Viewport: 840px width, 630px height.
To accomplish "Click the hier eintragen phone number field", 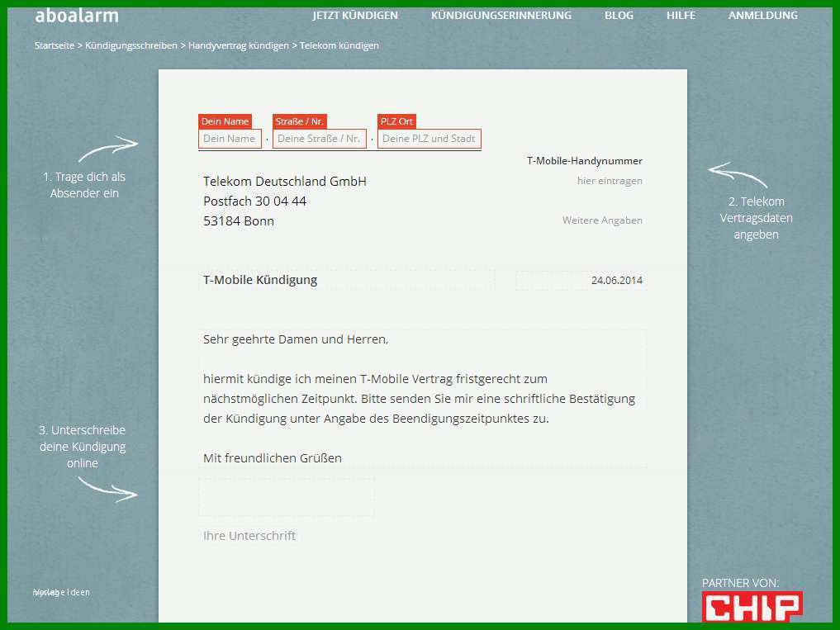I will pyautogui.click(x=610, y=181).
